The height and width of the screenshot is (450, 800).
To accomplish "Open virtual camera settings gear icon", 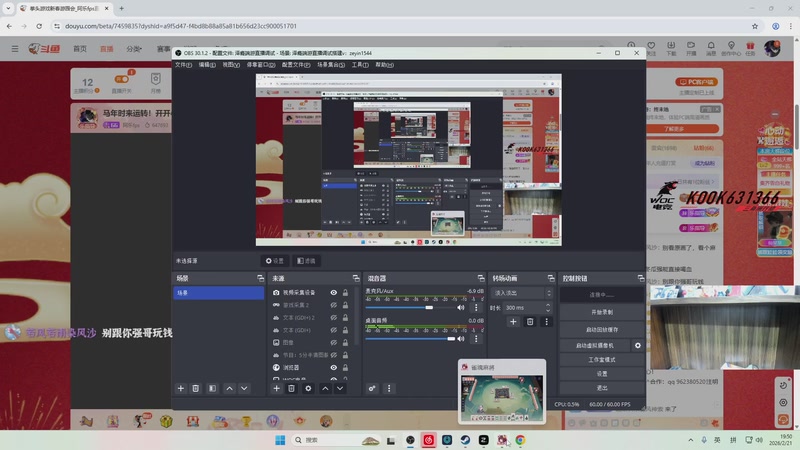I will [638, 345].
